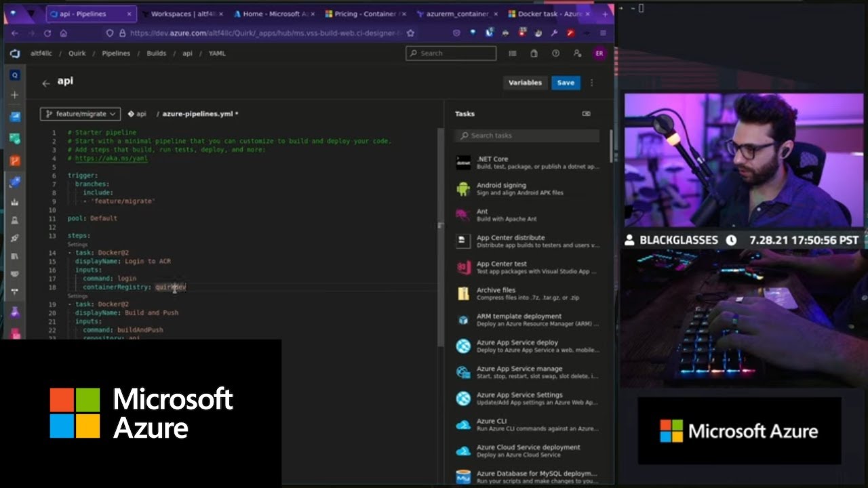The height and width of the screenshot is (488, 868).
Task: Select the Azure App Service Settings task
Action: tap(528, 399)
